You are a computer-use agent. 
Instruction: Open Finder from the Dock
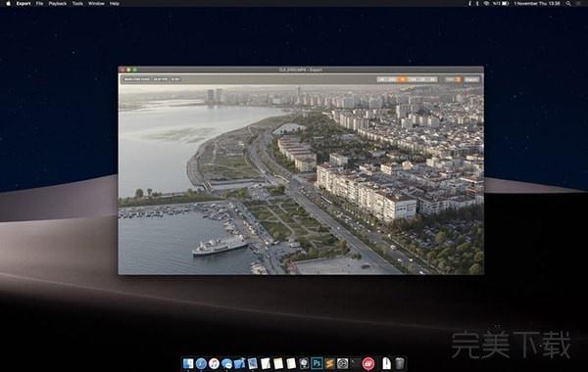[188, 363]
